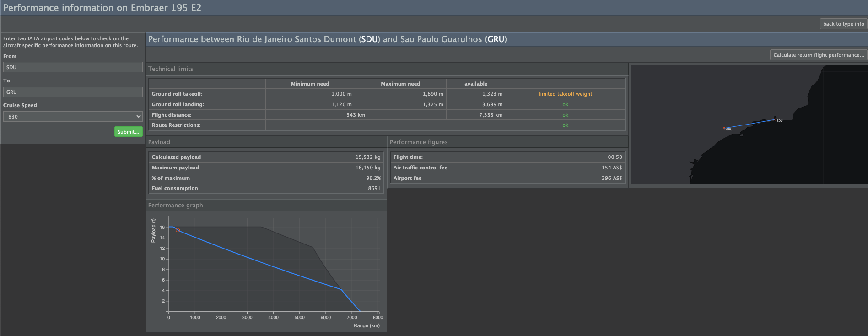
Task: Click the blue payload-range line on graph
Action: [x=260, y=262]
